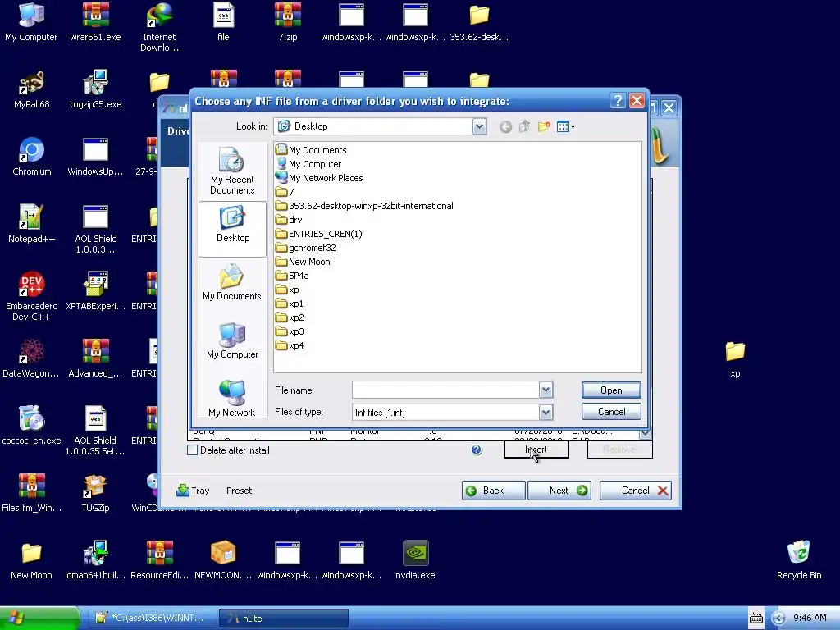This screenshot has height=630, width=840.
Task: Go to Desktop in places bar
Action: (x=232, y=229)
